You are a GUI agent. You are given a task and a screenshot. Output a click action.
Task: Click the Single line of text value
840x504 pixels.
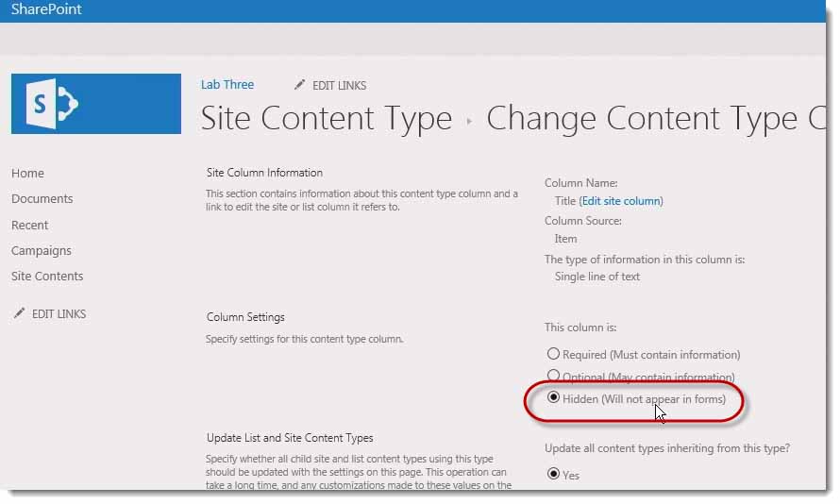tap(597, 277)
